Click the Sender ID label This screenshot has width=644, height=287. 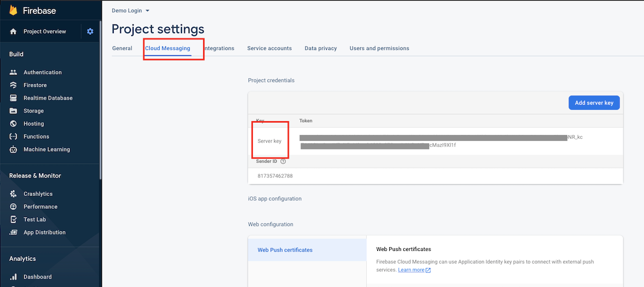[x=267, y=161]
